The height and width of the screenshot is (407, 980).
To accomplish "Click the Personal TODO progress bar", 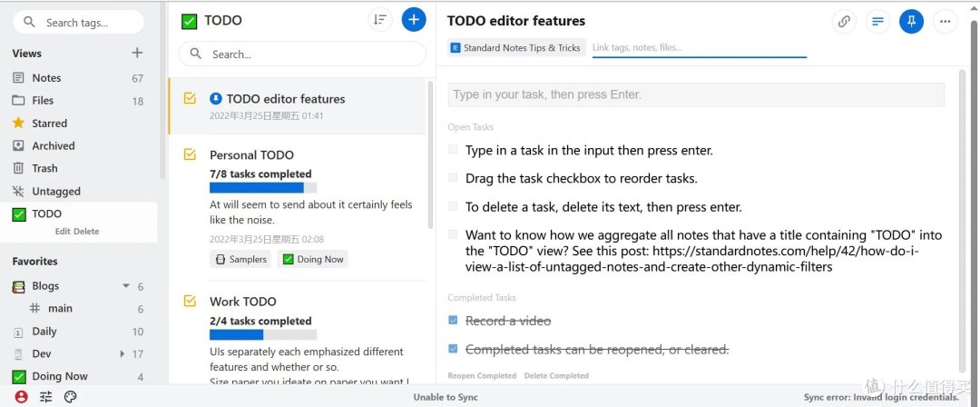I will coord(263,188).
